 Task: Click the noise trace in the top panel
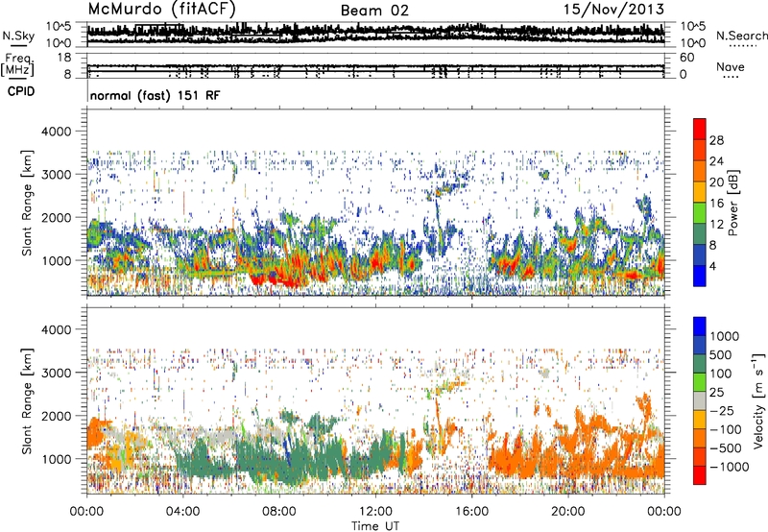(x=375, y=33)
